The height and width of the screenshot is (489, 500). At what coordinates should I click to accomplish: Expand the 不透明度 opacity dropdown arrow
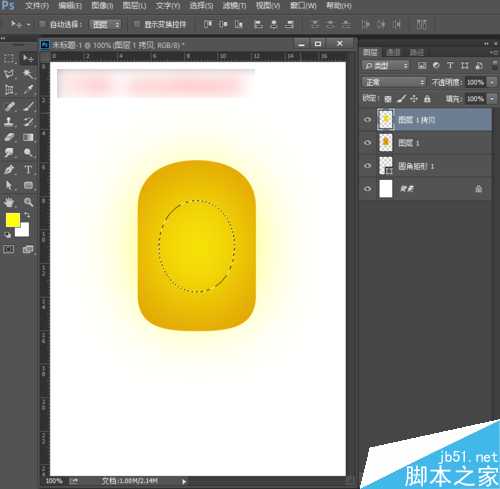(x=492, y=82)
